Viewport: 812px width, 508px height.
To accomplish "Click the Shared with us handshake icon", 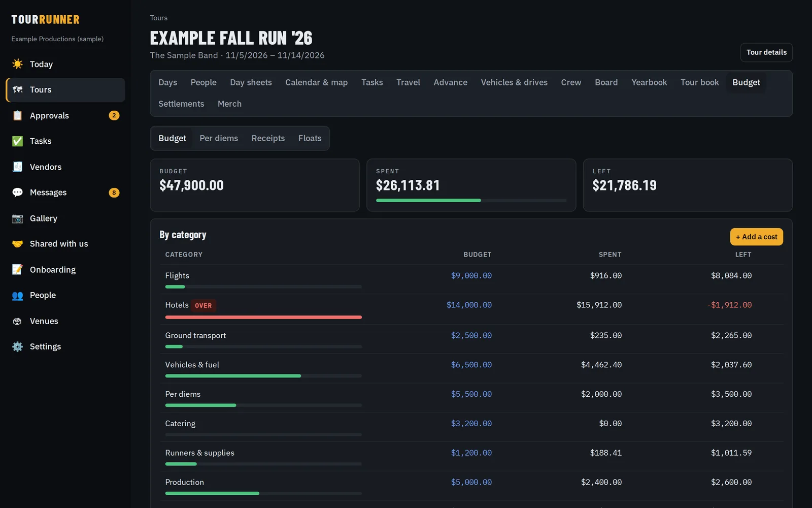I will pos(17,244).
